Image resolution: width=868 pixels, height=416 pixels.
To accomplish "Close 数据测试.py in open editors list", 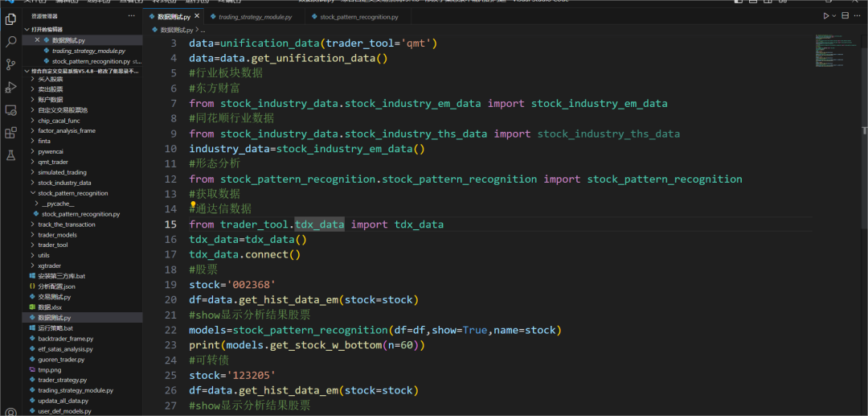I will click(x=37, y=40).
